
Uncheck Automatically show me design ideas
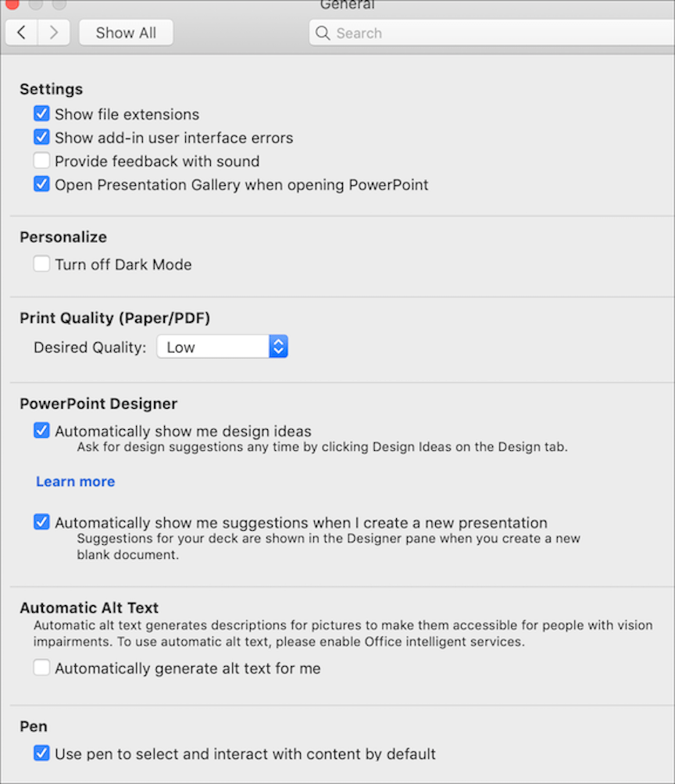pyautogui.click(x=41, y=430)
